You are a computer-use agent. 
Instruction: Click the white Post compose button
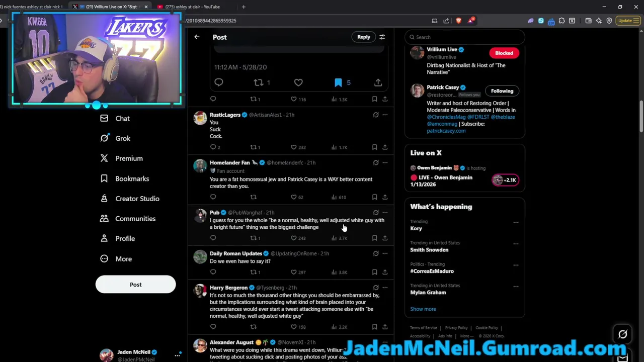tap(135, 285)
